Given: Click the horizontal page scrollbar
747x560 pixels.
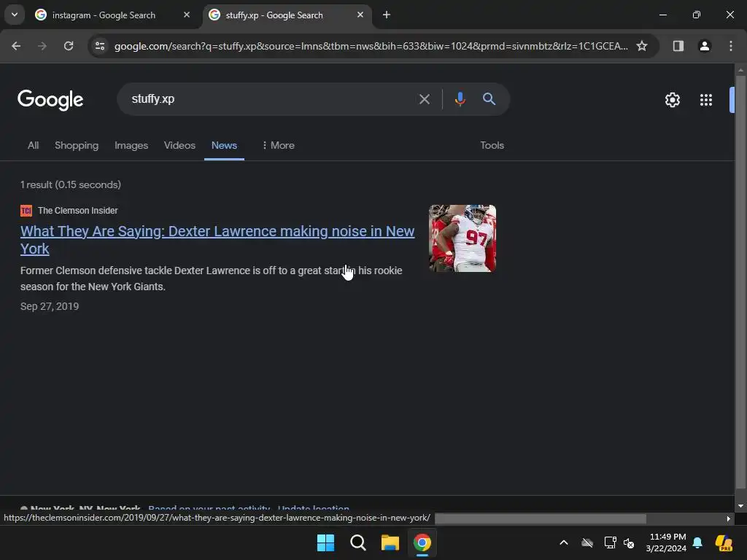Looking at the screenshot, I should coord(541,518).
